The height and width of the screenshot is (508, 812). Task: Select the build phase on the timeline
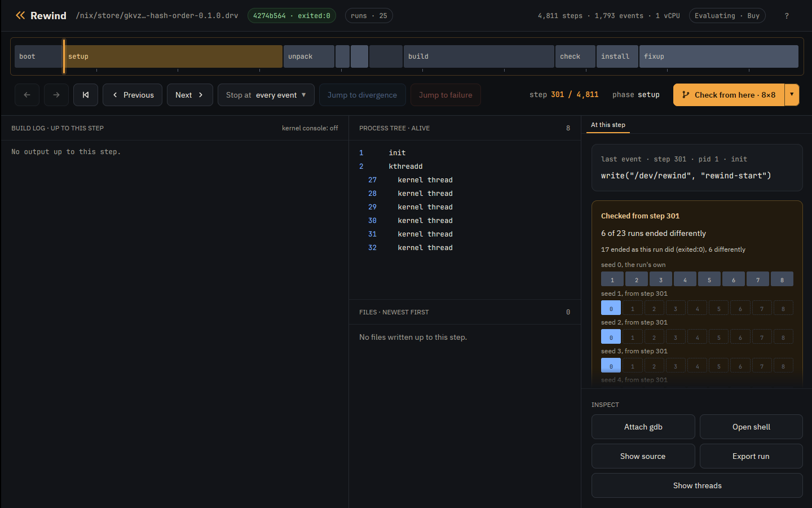(x=479, y=56)
